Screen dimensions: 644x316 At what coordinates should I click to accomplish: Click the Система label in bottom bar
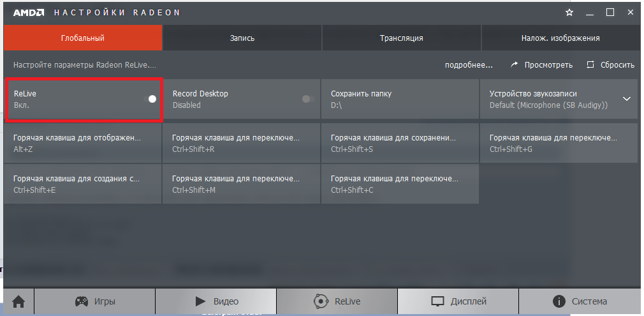pos(589,301)
